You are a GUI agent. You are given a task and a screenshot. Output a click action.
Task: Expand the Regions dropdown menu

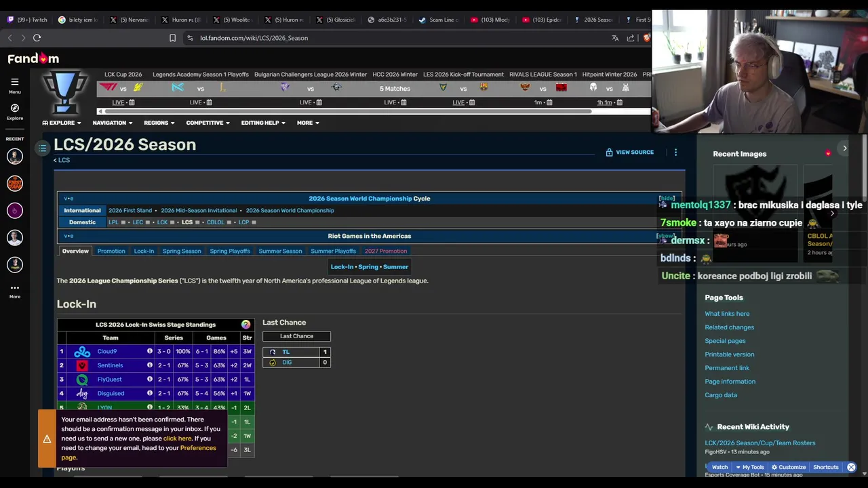[159, 123]
